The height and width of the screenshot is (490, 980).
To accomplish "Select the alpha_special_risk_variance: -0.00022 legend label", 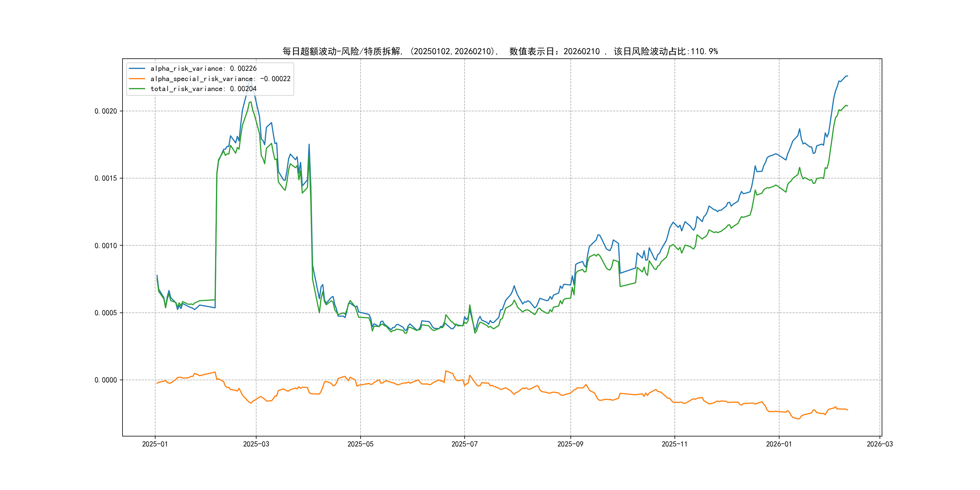I will [220, 79].
